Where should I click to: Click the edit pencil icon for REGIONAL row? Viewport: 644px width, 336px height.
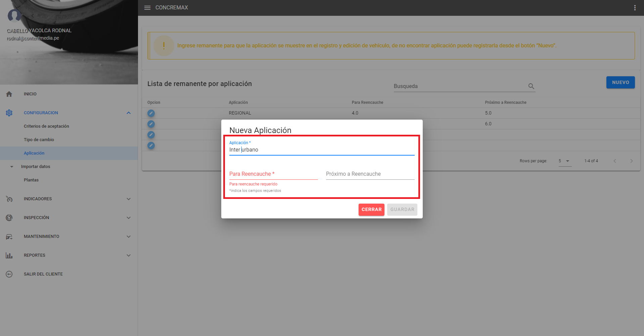(x=151, y=113)
